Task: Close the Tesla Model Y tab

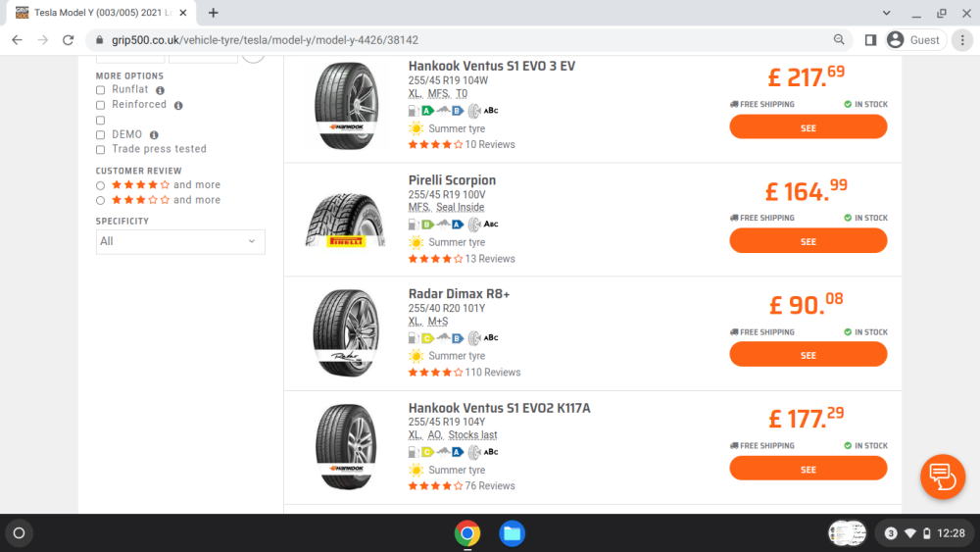Action: click(x=183, y=13)
